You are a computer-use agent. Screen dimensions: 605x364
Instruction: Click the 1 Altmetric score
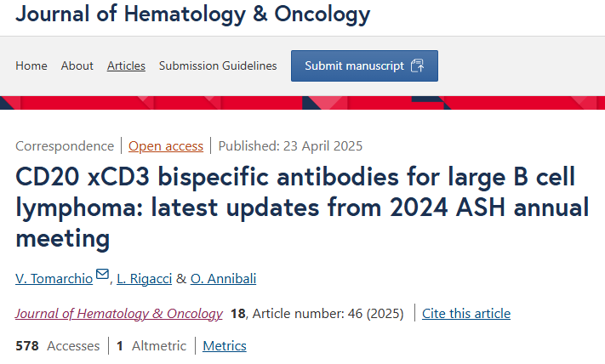pyautogui.click(x=151, y=346)
